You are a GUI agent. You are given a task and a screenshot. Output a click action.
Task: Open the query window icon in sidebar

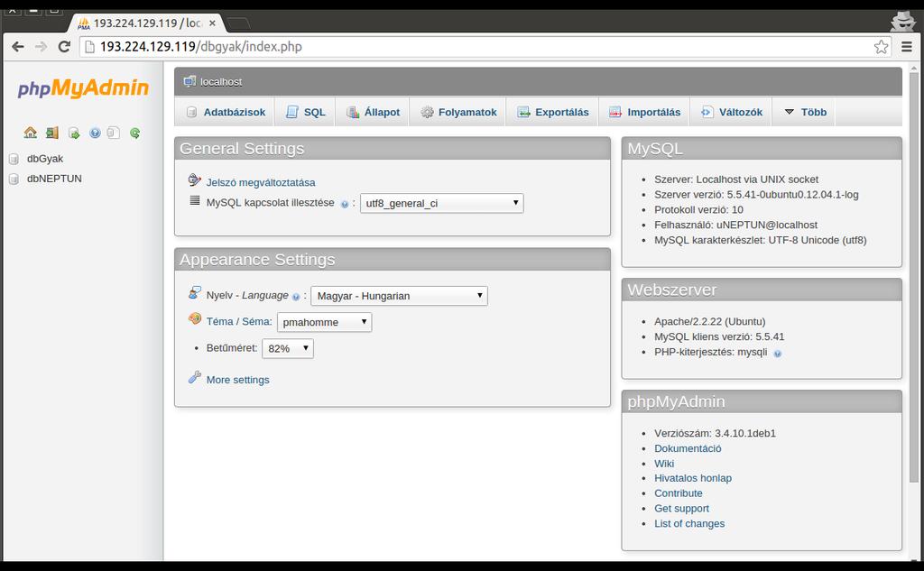click(74, 134)
